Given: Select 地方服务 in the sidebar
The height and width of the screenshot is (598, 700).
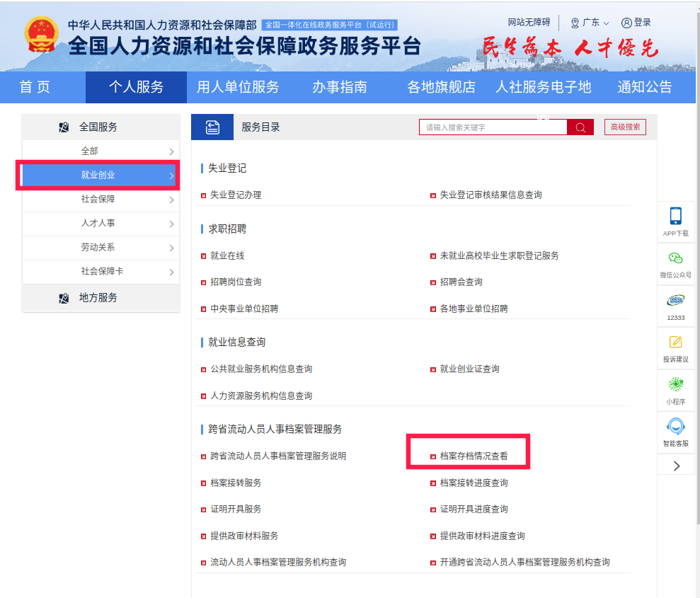Looking at the screenshot, I should [x=98, y=298].
